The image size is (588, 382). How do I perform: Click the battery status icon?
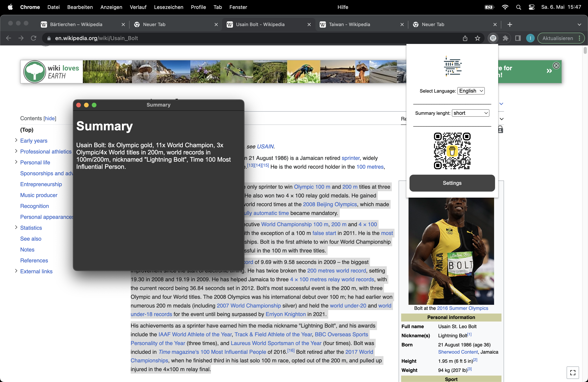click(x=489, y=7)
